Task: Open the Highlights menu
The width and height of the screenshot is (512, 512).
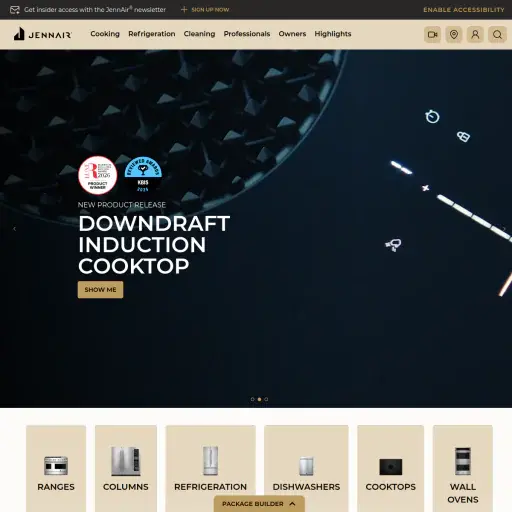Action: point(333,34)
